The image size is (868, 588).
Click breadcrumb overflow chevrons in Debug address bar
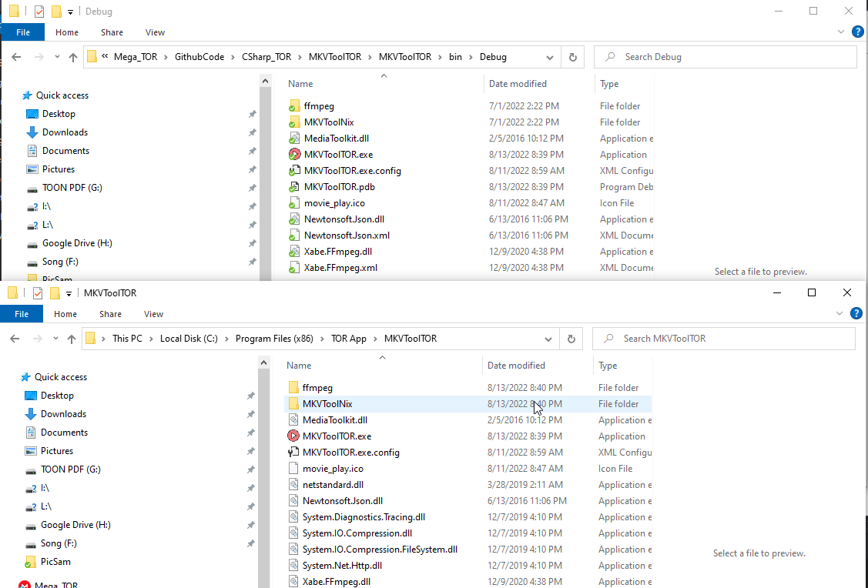click(105, 56)
